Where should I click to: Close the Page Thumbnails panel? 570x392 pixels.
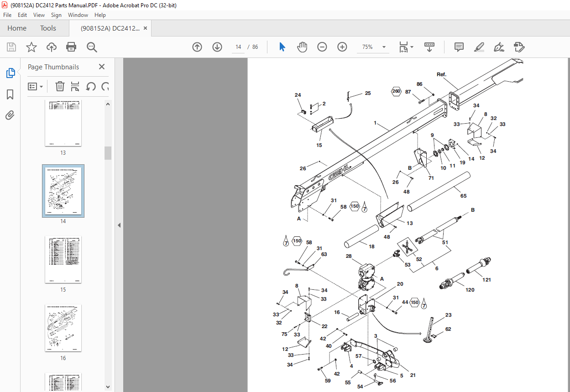coord(102,67)
